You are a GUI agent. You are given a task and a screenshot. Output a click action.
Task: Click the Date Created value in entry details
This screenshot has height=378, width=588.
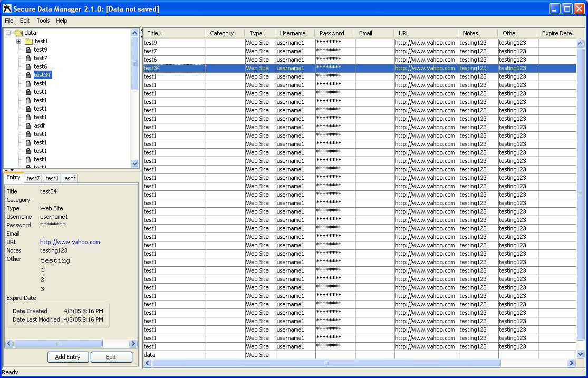pyautogui.click(x=84, y=311)
